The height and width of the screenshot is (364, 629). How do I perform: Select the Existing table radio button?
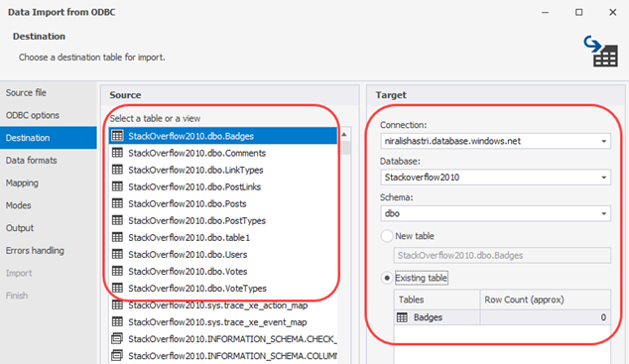point(387,278)
